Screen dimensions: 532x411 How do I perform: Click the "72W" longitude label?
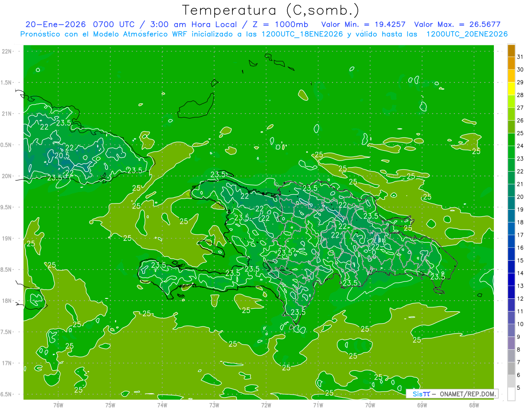click(266, 405)
